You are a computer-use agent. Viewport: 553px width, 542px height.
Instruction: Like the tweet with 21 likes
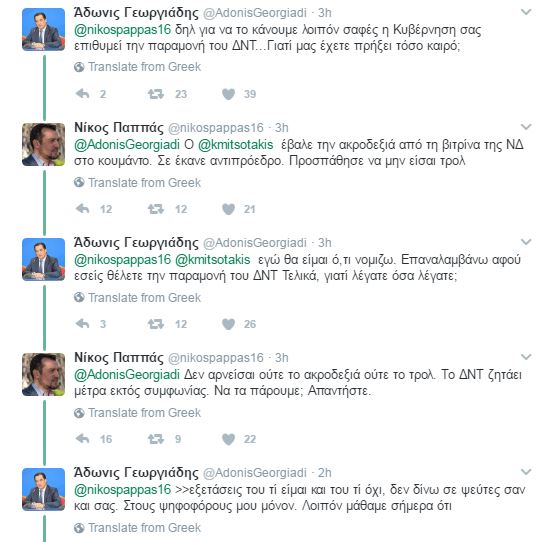(229, 209)
